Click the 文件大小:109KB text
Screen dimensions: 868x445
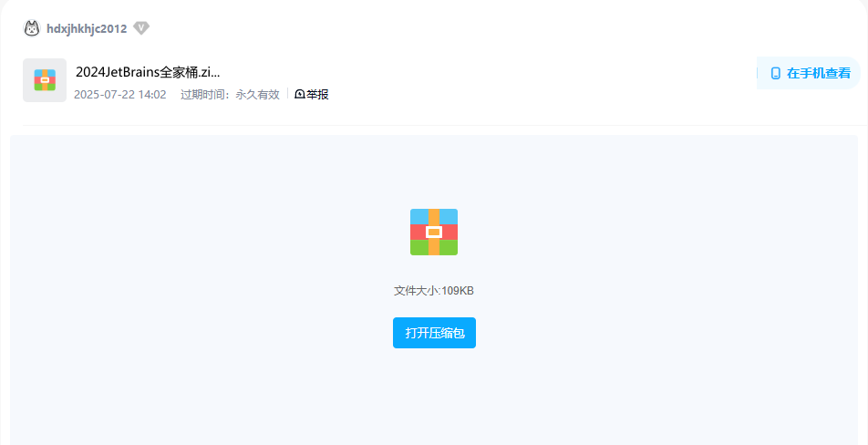coord(434,291)
